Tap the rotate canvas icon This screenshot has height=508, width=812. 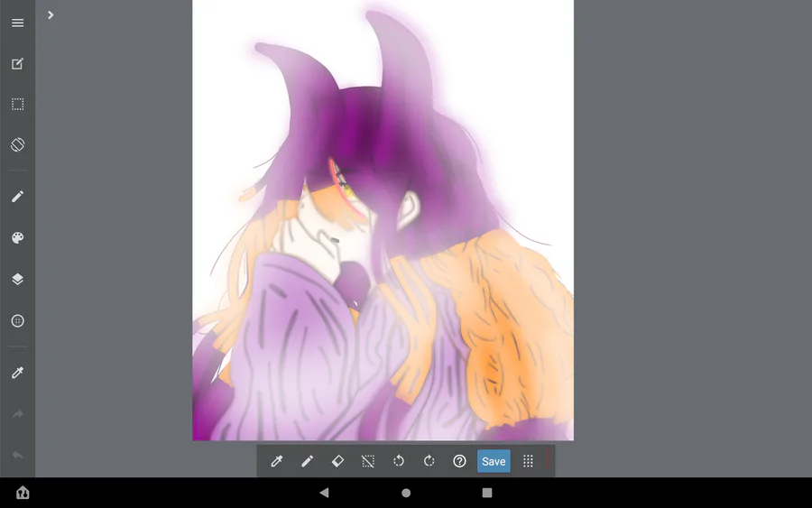pyautogui.click(x=18, y=144)
